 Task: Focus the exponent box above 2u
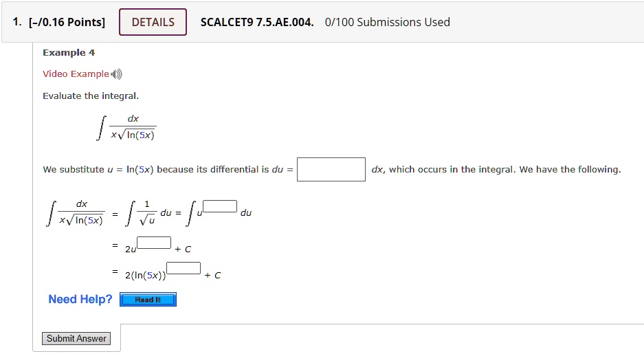click(x=154, y=243)
